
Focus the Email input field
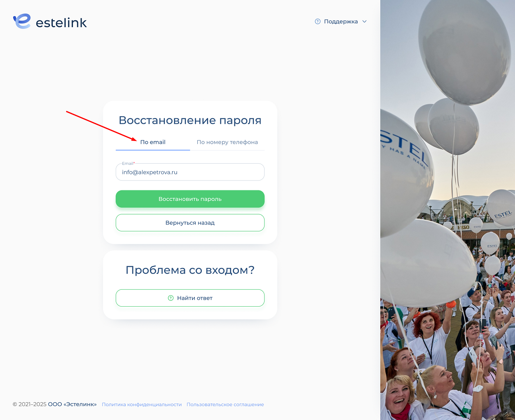click(190, 172)
